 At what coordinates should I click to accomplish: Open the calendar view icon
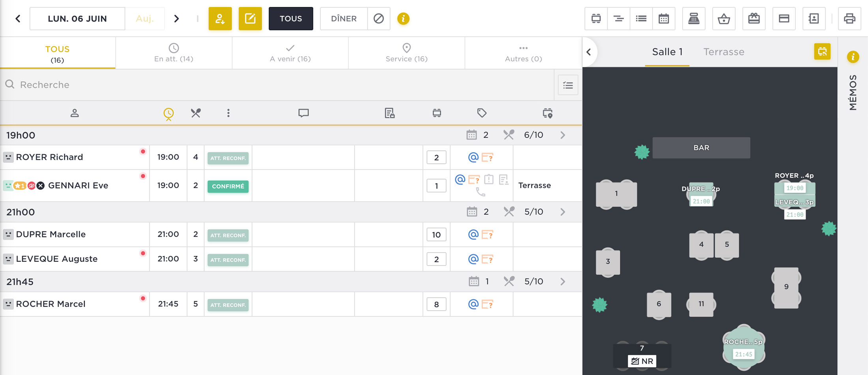(664, 19)
